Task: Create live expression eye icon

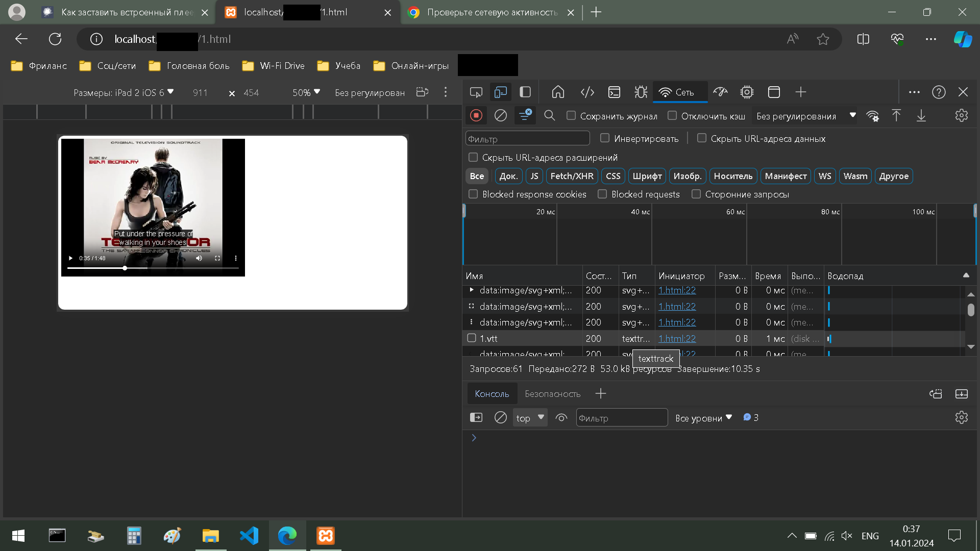Action: pos(561,418)
